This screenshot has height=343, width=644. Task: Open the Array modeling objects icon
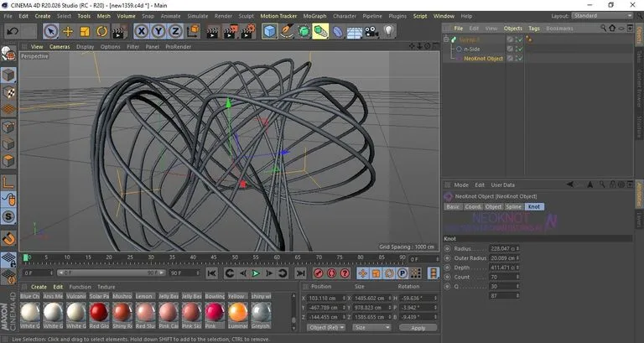pyautogui.click(x=320, y=31)
